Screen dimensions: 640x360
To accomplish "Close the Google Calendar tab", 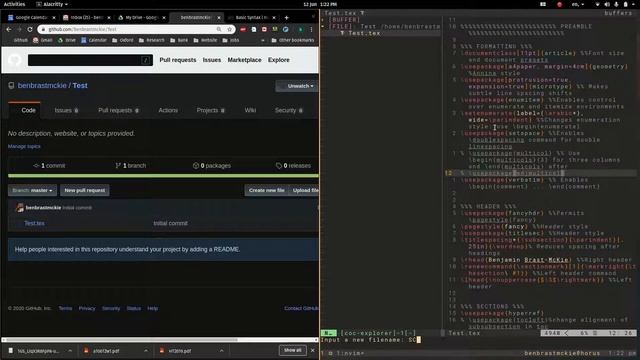I will [x=54, y=18].
